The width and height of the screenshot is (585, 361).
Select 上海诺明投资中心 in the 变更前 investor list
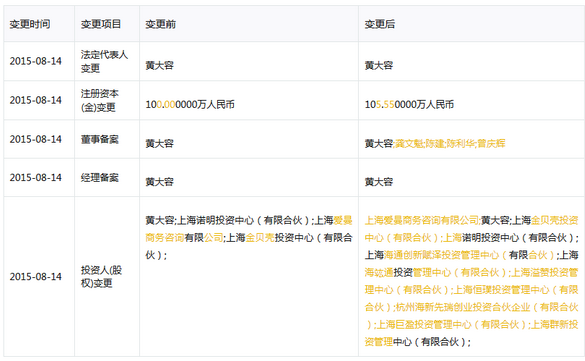point(215,220)
